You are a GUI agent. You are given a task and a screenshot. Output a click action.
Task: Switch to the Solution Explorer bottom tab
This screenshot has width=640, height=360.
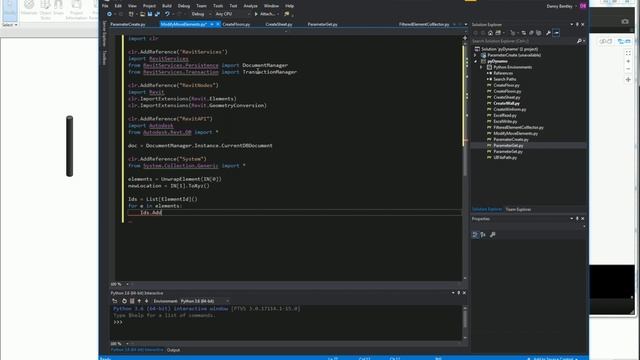(487, 210)
